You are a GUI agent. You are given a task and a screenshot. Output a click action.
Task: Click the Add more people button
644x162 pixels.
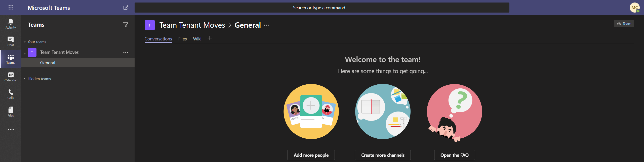coord(311,155)
